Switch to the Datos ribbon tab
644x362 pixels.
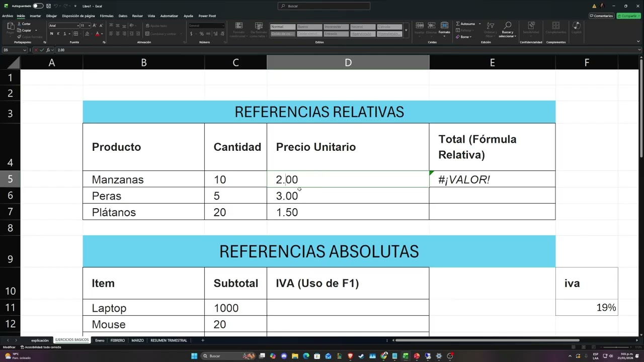123,16
